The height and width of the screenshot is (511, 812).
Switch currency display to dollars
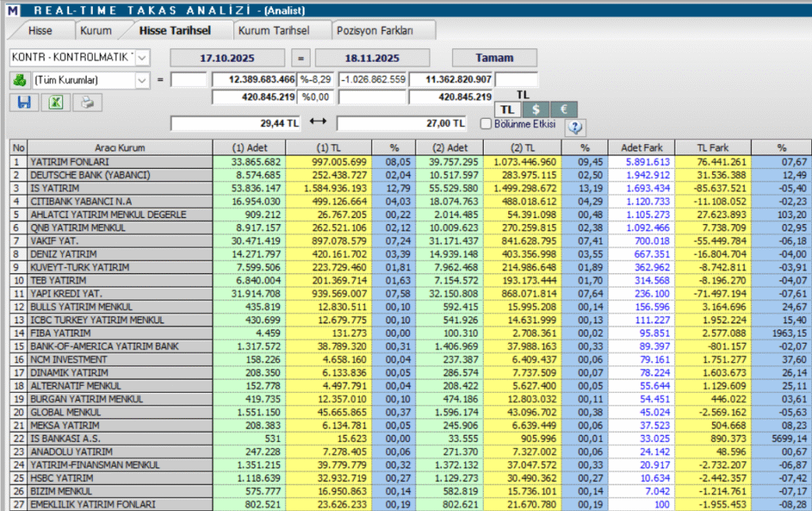point(536,109)
